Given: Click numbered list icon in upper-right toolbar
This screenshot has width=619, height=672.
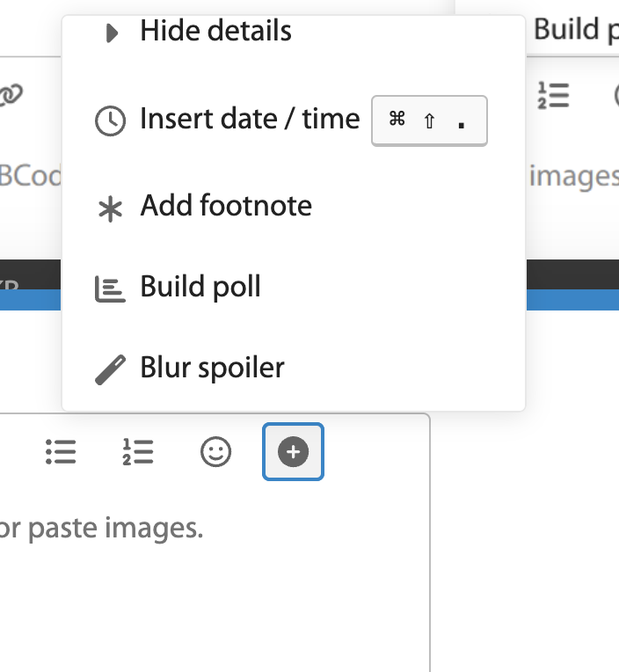Looking at the screenshot, I should tap(553, 95).
